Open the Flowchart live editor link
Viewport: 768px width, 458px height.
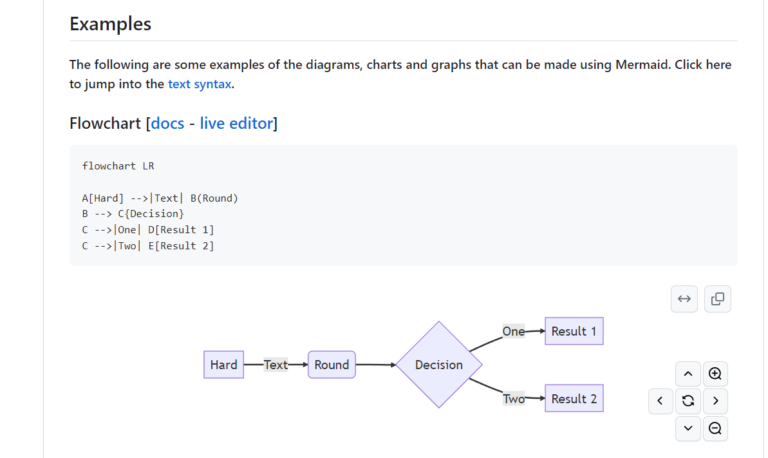click(x=236, y=124)
